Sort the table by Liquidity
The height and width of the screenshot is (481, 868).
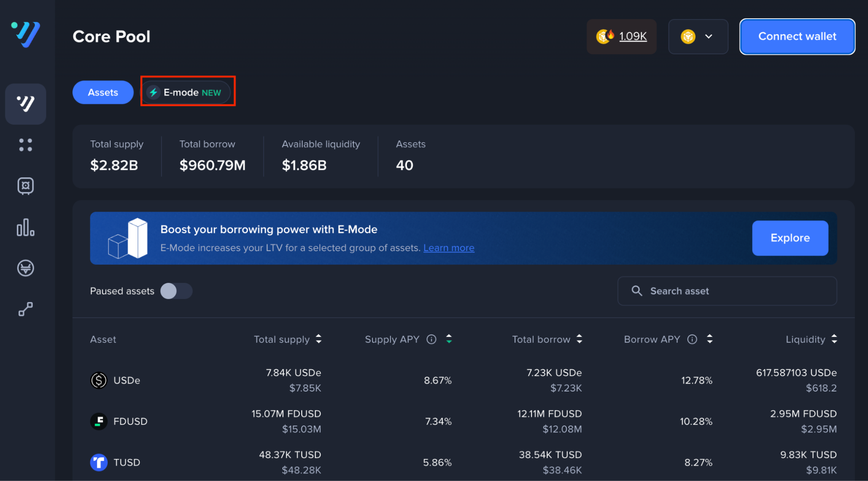point(834,339)
